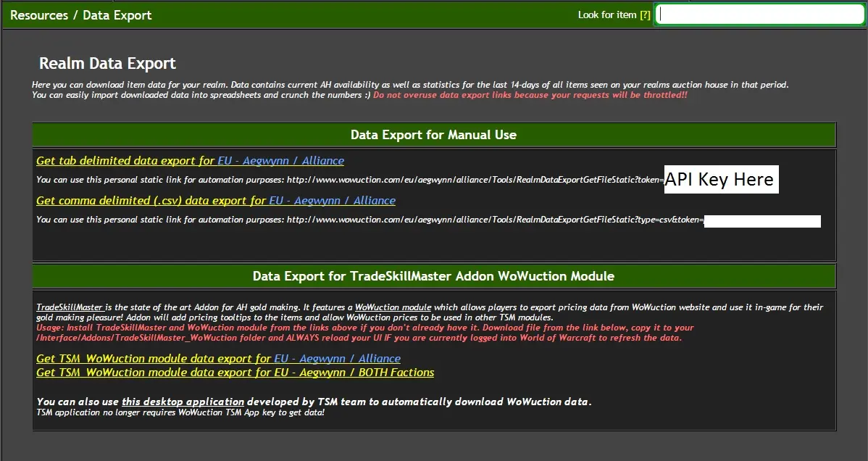
Task: Click 'TSM application no longer requires' note
Action: pyautogui.click(x=180, y=412)
